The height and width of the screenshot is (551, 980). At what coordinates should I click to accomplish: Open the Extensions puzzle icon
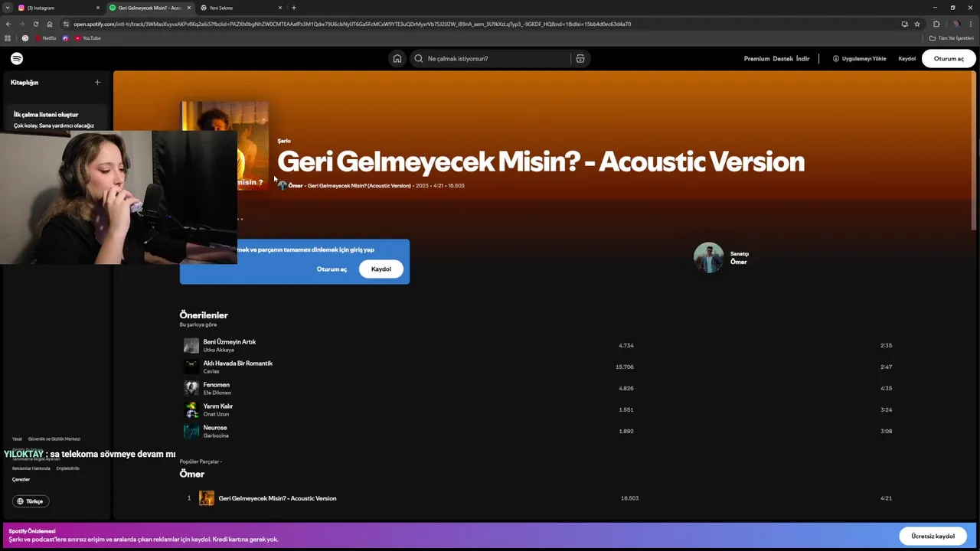click(x=936, y=24)
